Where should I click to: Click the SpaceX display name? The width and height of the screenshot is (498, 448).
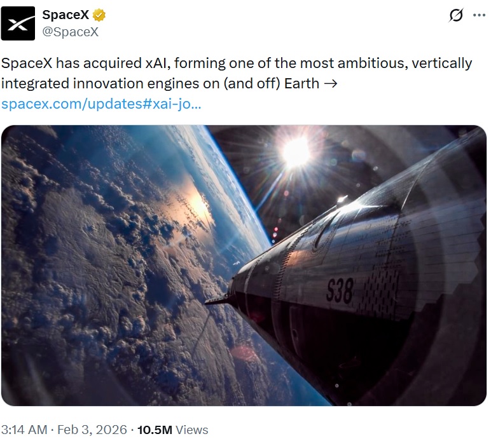click(x=66, y=15)
